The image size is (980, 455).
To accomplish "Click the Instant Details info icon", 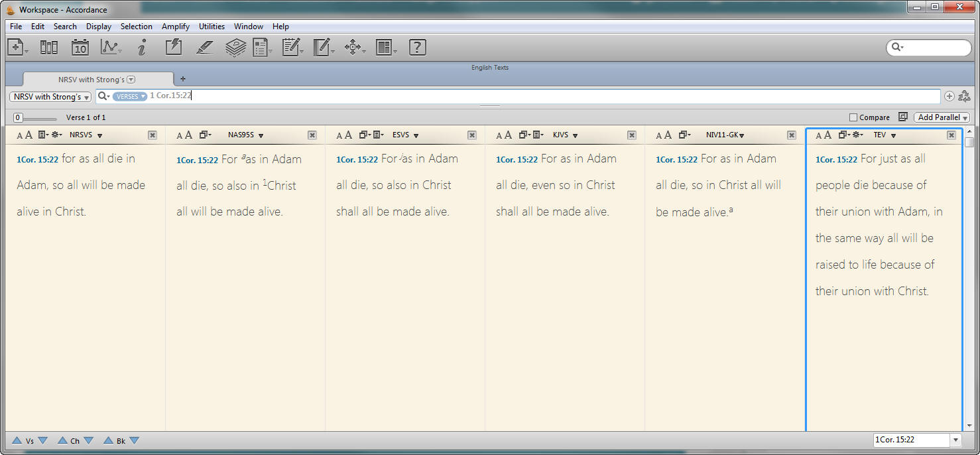I will [141, 47].
